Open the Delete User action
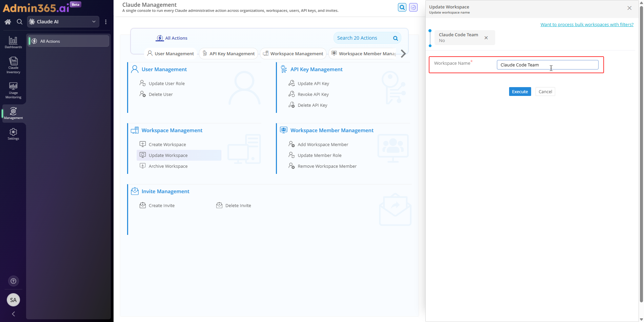The width and height of the screenshot is (644, 322). (x=161, y=94)
